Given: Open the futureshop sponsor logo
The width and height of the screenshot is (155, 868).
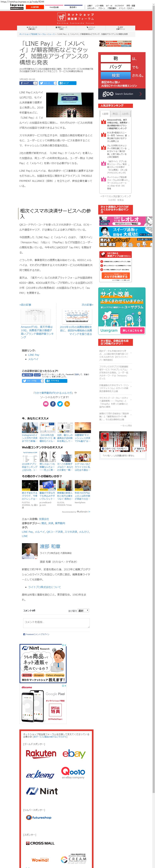Looking at the screenshot, I should click(39, 817).
